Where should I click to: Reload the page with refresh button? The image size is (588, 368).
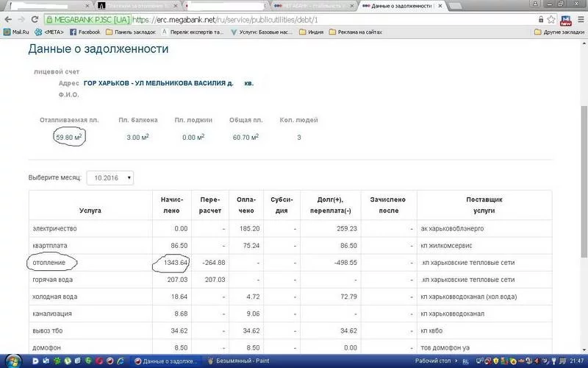click(36, 20)
